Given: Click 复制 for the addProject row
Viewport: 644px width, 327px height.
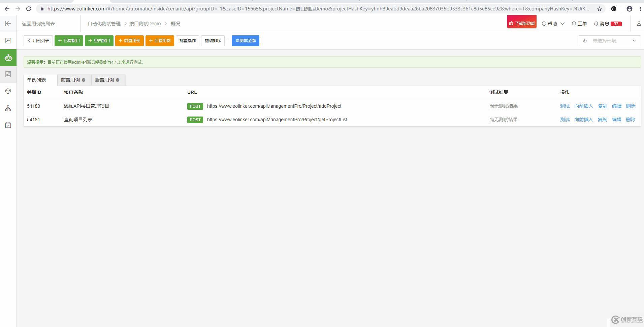Looking at the screenshot, I should click(602, 106).
